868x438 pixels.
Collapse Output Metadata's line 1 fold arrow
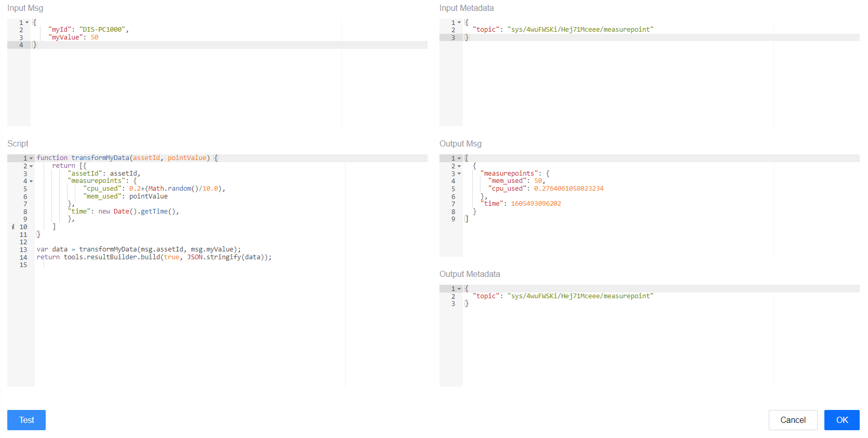tap(459, 289)
